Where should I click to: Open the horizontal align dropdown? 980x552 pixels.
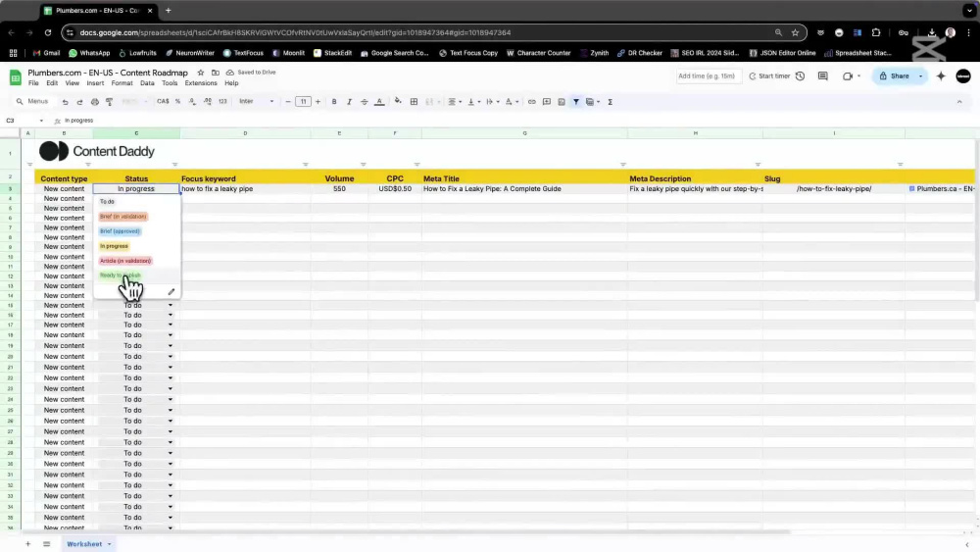455,102
